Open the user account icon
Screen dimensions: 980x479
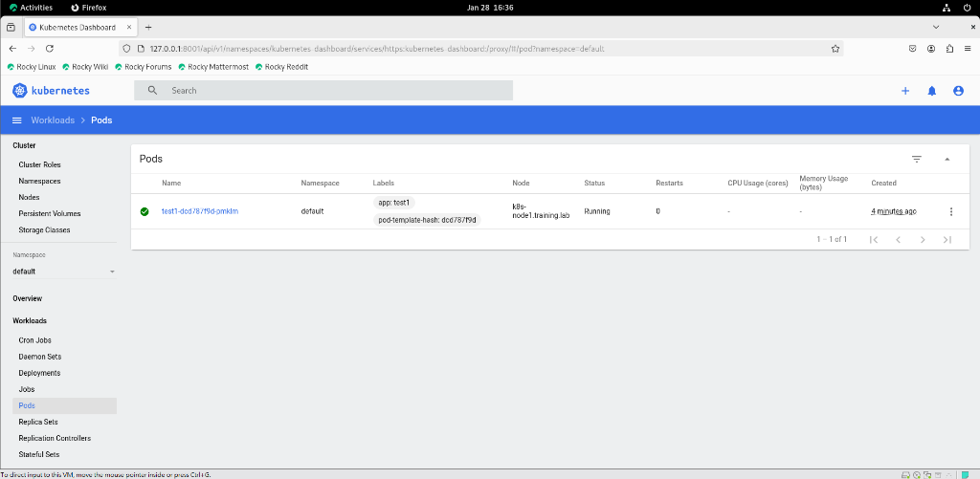click(958, 91)
